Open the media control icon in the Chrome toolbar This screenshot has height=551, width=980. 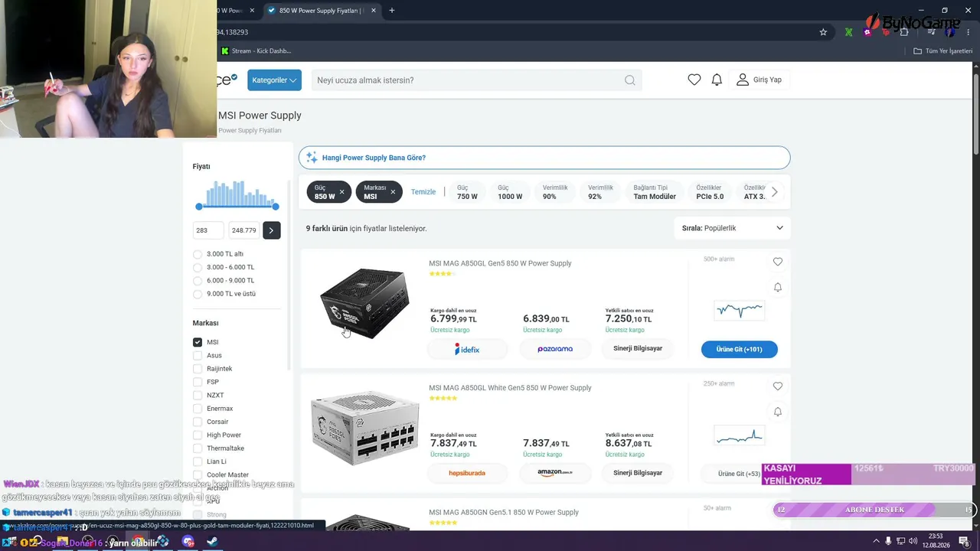tap(931, 32)
